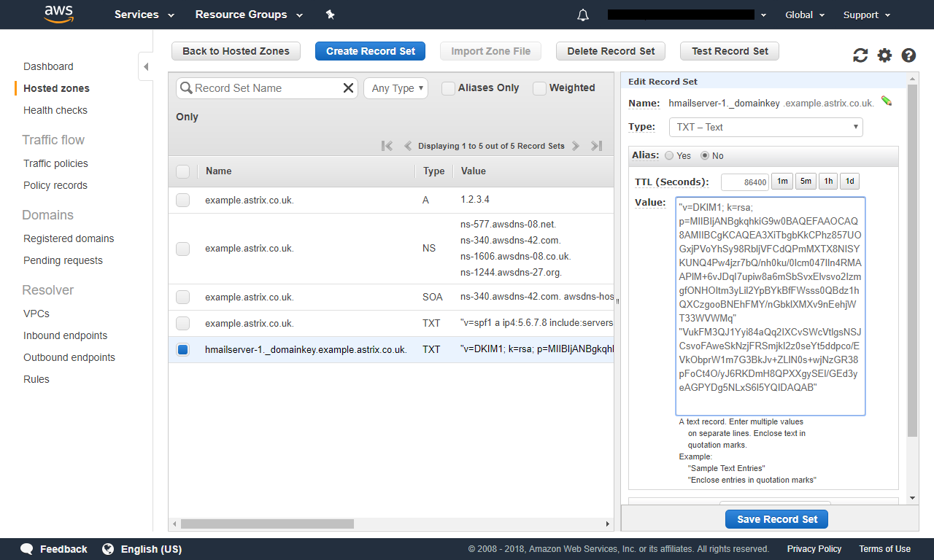
Task: Open the Any Type filter dropdown
Action: (395, 88)
